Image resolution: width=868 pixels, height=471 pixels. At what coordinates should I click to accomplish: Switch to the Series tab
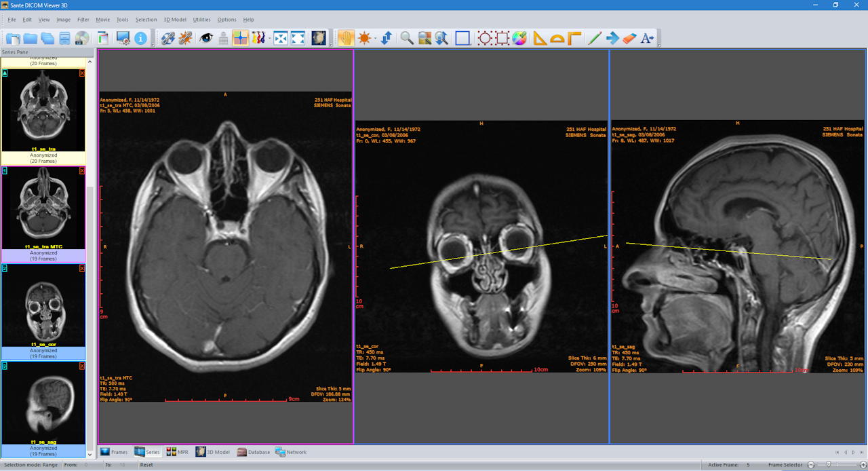[148, 452]
